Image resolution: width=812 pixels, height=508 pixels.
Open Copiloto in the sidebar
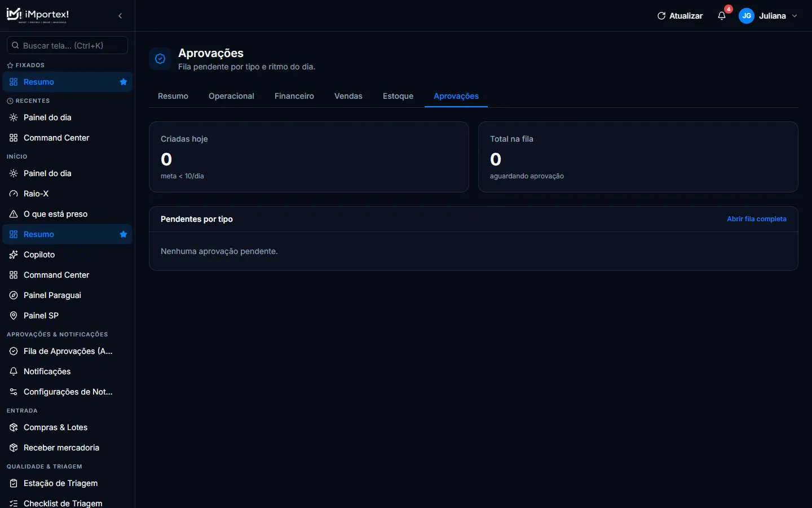(67, 255)
